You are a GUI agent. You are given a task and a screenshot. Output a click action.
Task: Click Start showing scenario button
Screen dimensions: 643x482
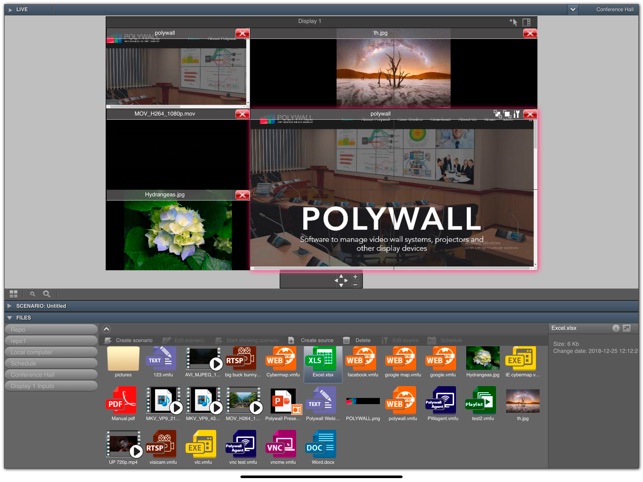tap(247, 340)
